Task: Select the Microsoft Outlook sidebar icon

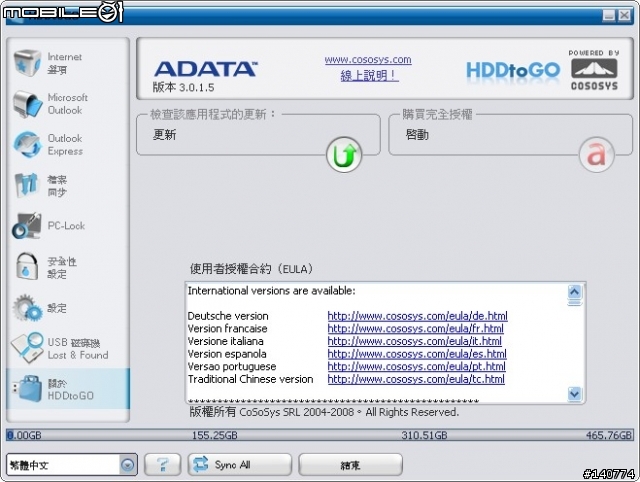Action: (27, 104)
